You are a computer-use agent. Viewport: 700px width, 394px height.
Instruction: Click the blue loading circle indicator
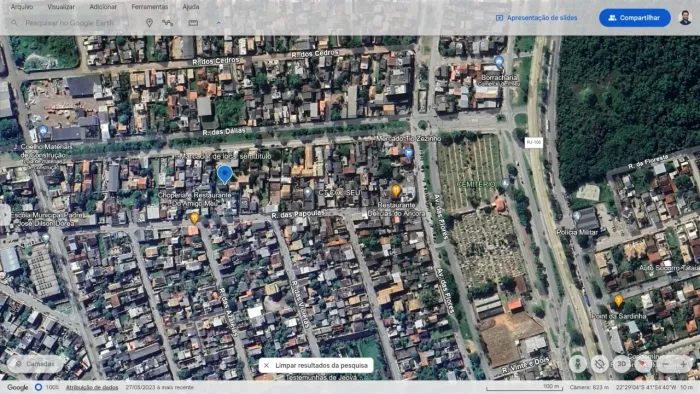[x=38, y=387]
